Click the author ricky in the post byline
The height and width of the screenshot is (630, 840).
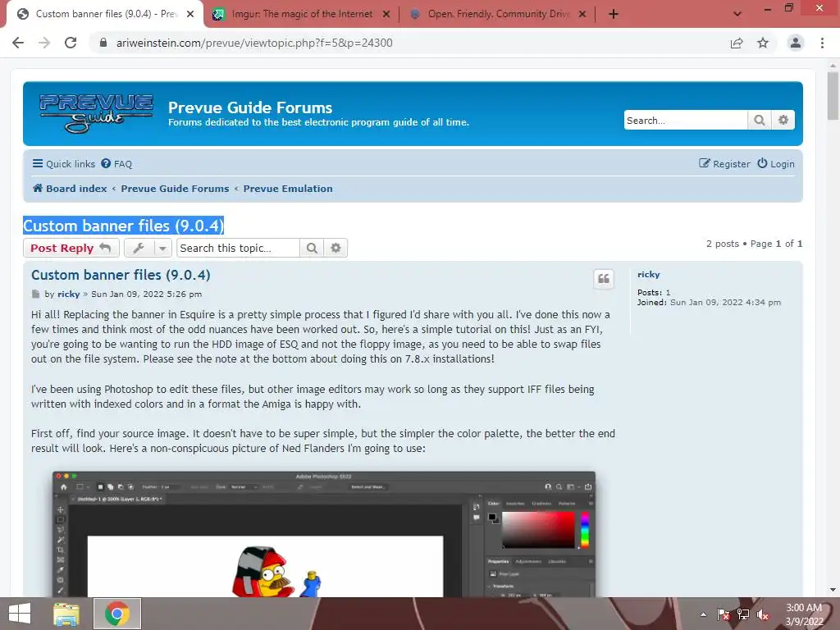[69, 294]
